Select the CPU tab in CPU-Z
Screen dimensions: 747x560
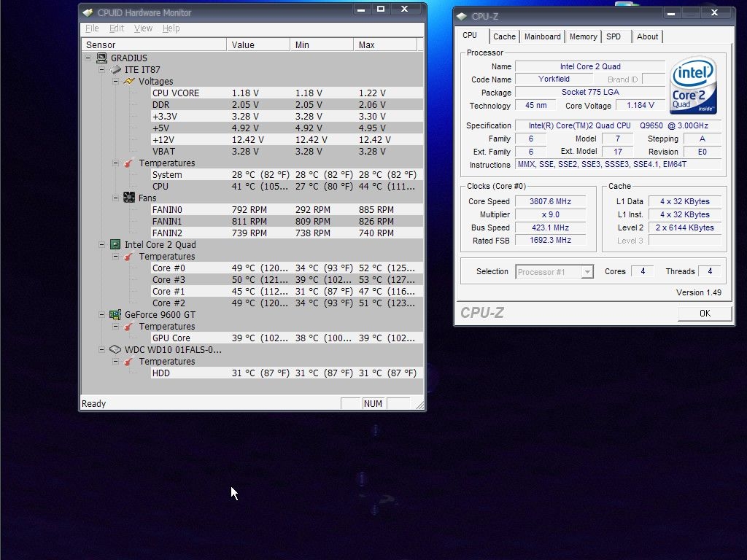pos(470,35)
